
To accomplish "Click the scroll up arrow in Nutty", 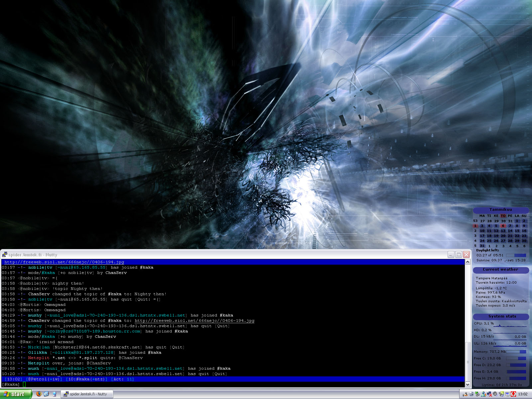I will point(467,262).
